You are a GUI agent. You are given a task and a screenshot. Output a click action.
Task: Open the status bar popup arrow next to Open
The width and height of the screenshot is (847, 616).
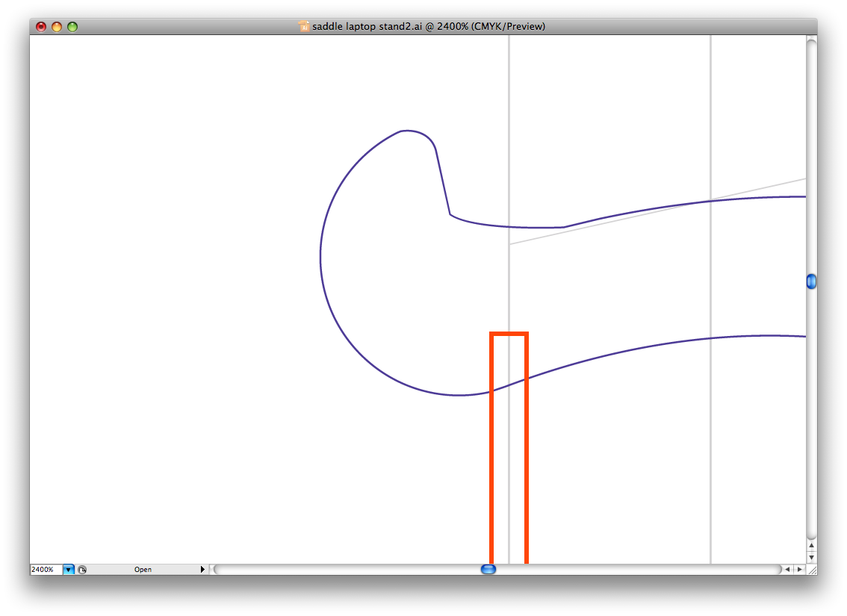pos(202,570)
